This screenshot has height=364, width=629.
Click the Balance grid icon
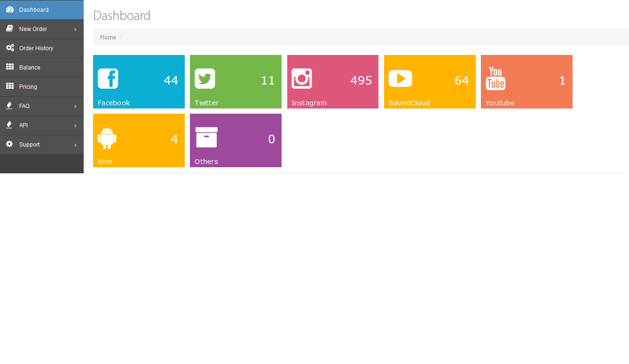pos(10,67)
